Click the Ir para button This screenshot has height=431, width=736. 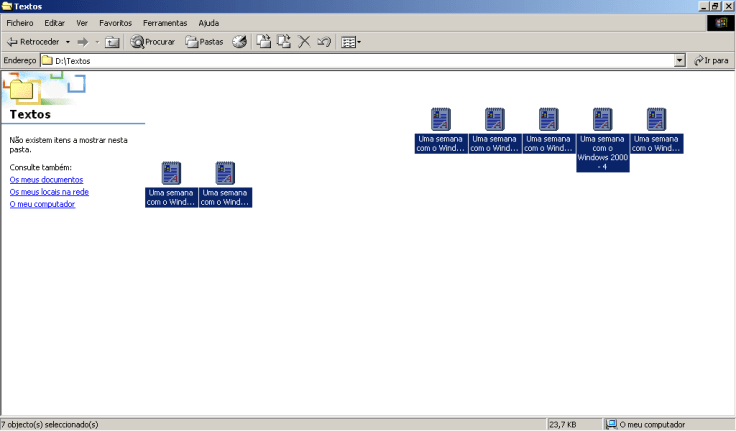711,61
